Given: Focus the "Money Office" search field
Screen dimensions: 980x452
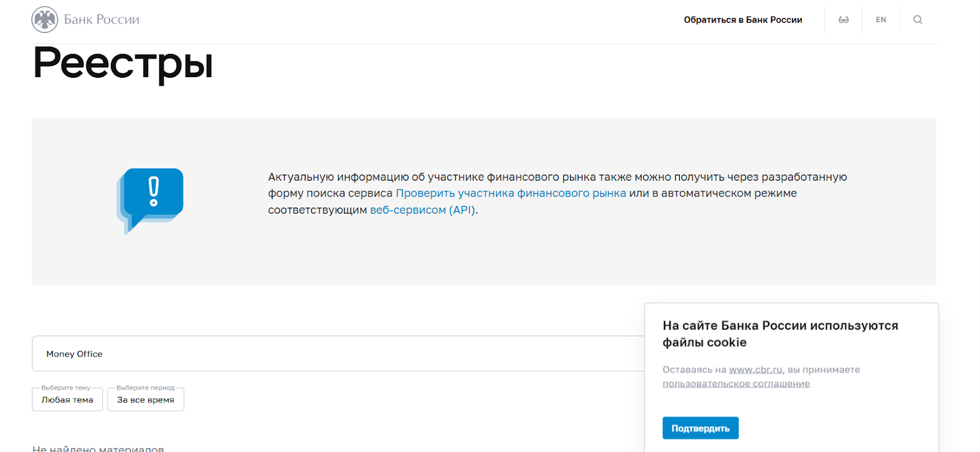Looking at the screenshot, I should point(337,354).
